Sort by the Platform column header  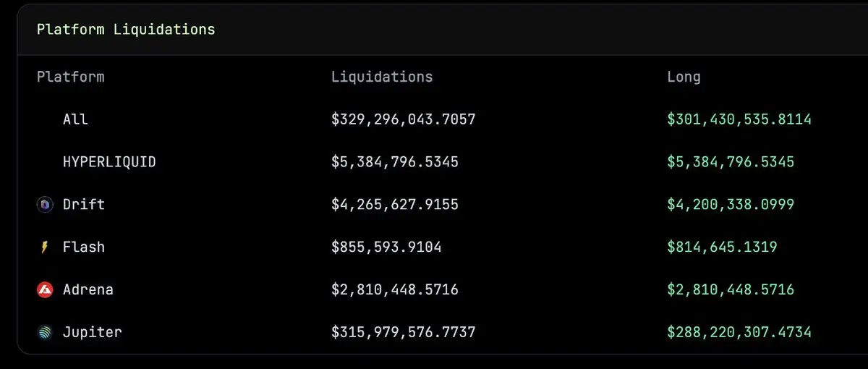coord(71,77)
